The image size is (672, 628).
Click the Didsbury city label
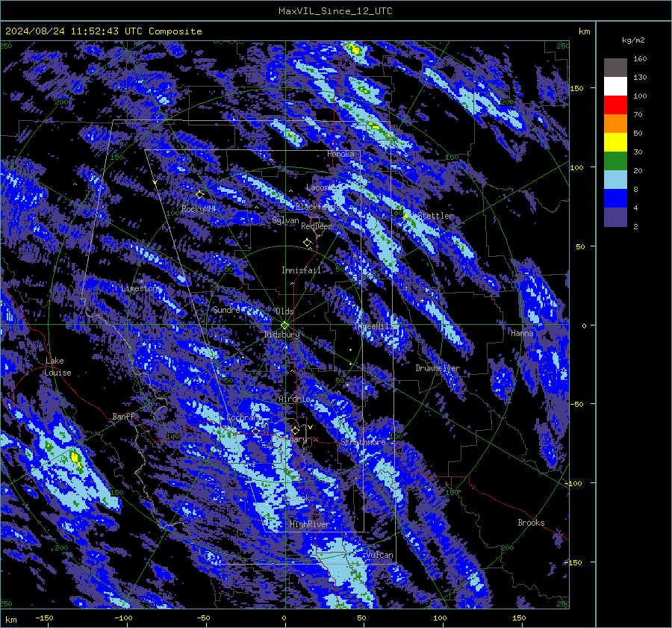pyautogui.click(x=281, y=335)
